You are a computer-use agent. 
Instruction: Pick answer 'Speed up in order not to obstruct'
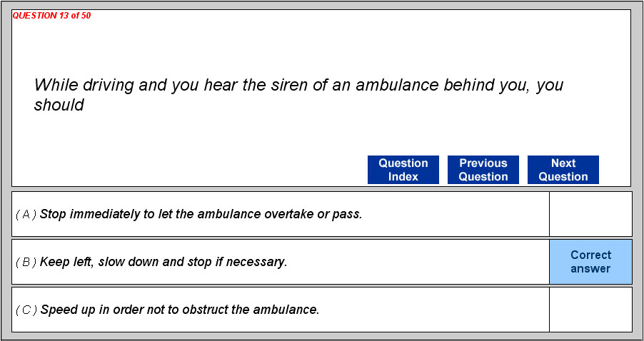pos(129,310)
